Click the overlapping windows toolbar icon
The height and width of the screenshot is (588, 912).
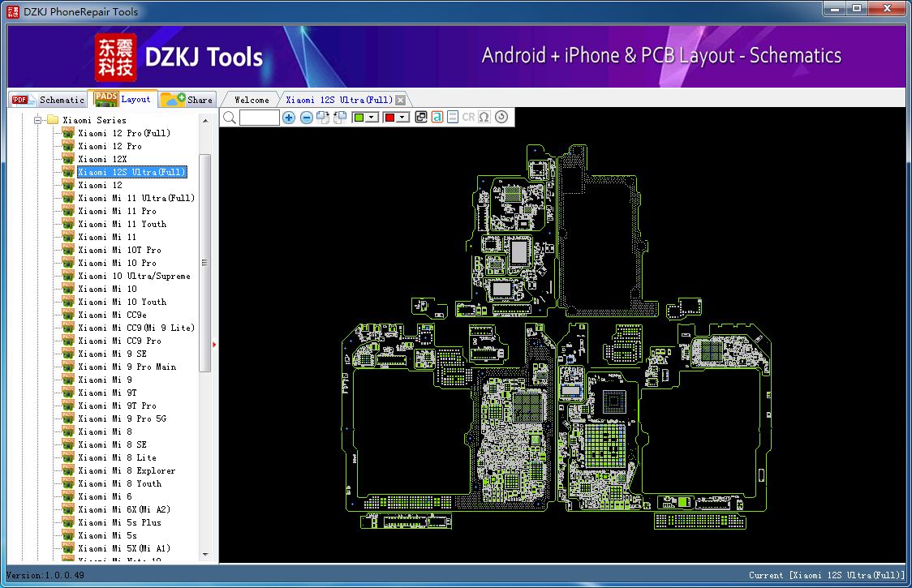[x=421, y=118]
